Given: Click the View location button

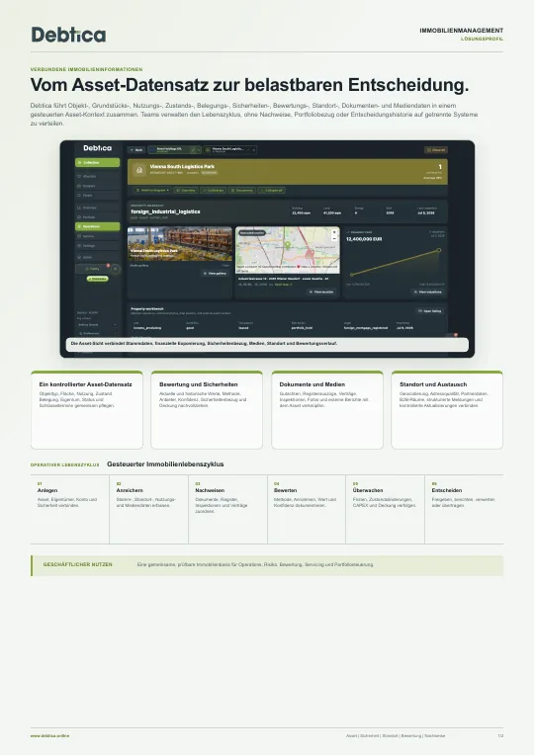Looking at the screenshot, I should coord(320,293).
